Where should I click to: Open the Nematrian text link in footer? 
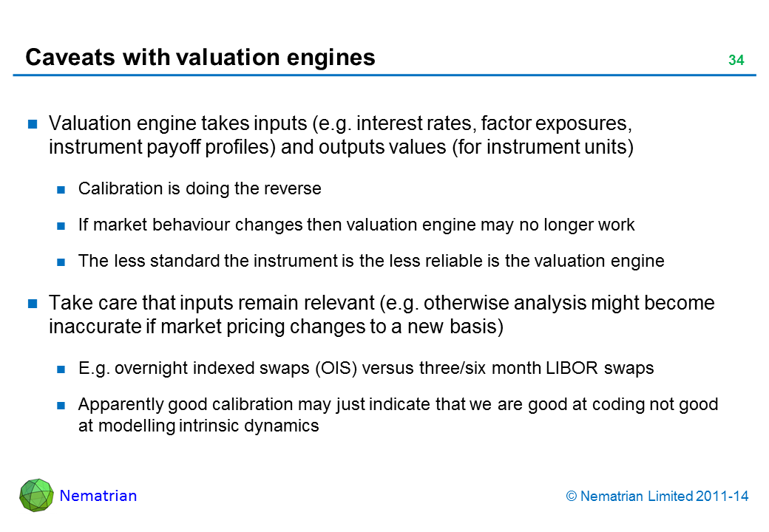[98, 496]
